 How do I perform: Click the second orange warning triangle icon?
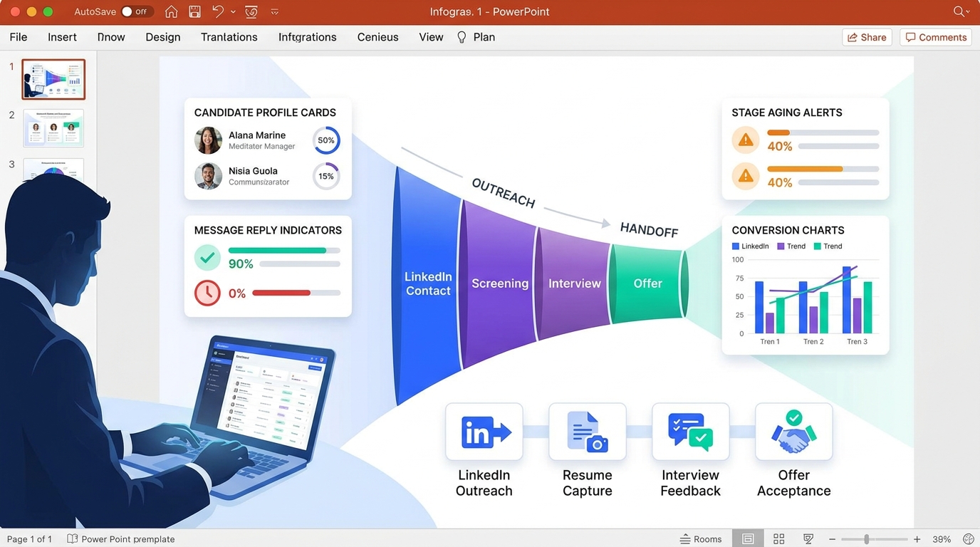(746, 175)
